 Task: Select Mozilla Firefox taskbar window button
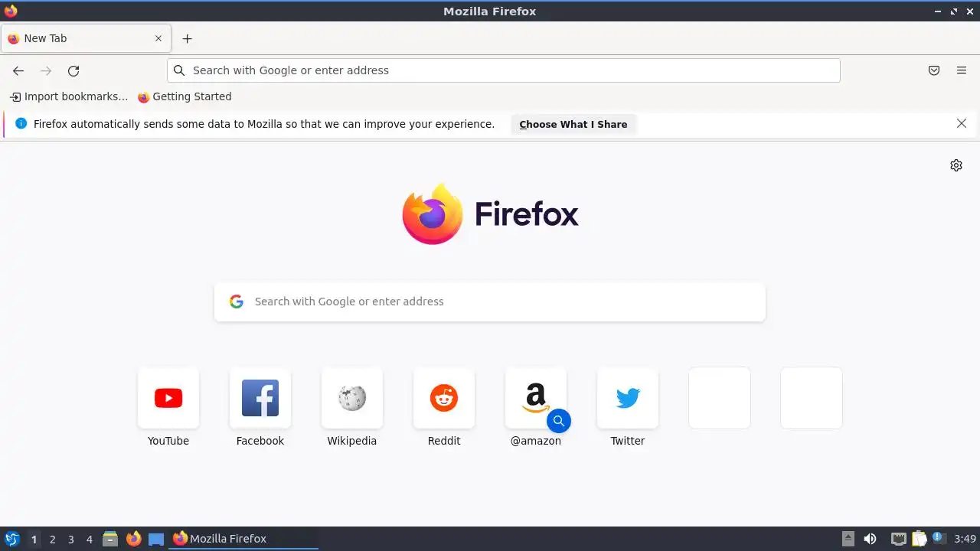[243, 539]
